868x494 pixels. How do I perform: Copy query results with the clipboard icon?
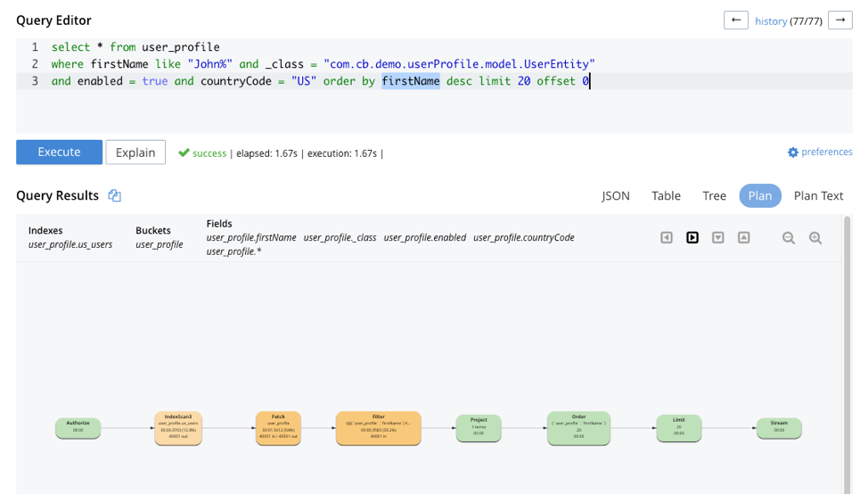coord(115,196)
